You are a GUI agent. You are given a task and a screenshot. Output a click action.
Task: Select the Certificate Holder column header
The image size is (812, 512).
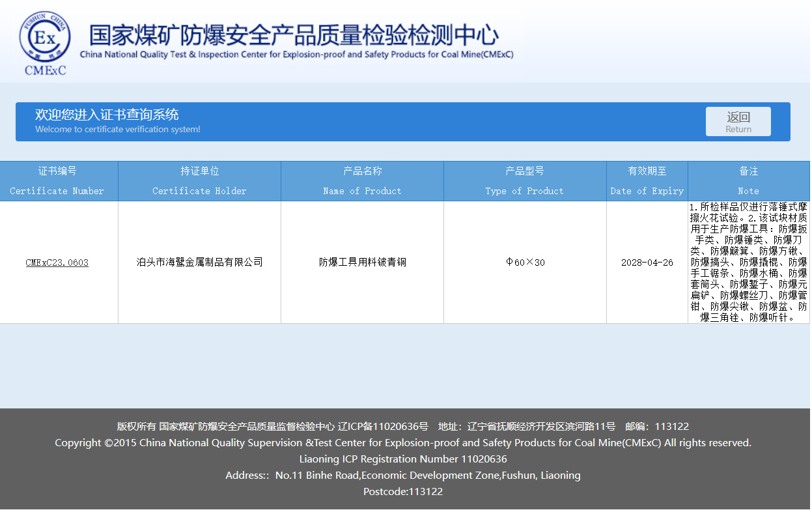click(x=199, y=180)
